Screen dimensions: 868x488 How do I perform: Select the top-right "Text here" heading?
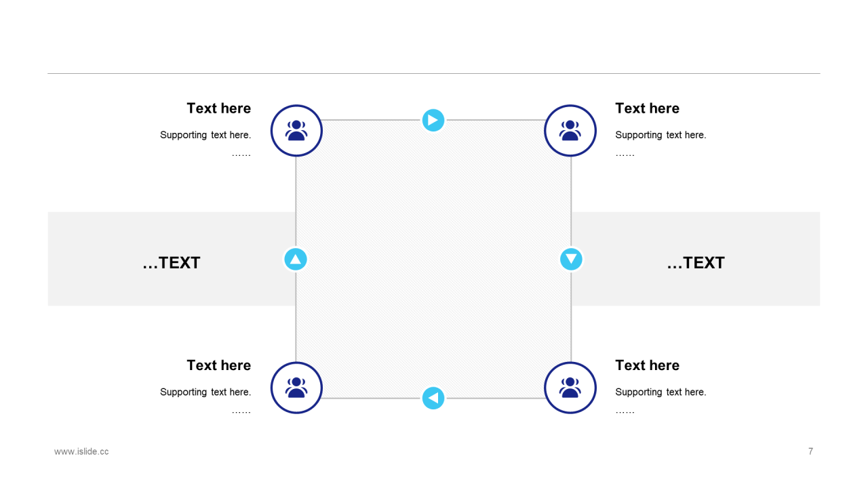[647, 108]
